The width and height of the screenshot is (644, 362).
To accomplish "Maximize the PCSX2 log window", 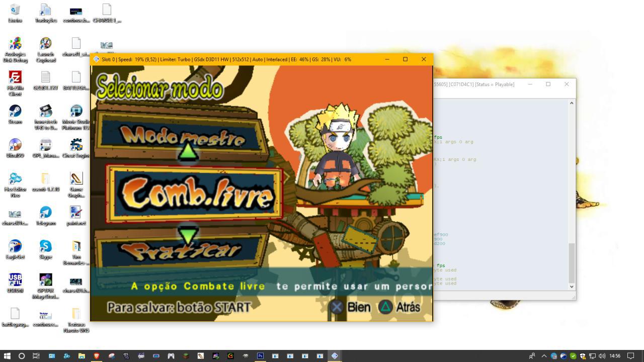I will pyautogui.click(x=548, y=84).
